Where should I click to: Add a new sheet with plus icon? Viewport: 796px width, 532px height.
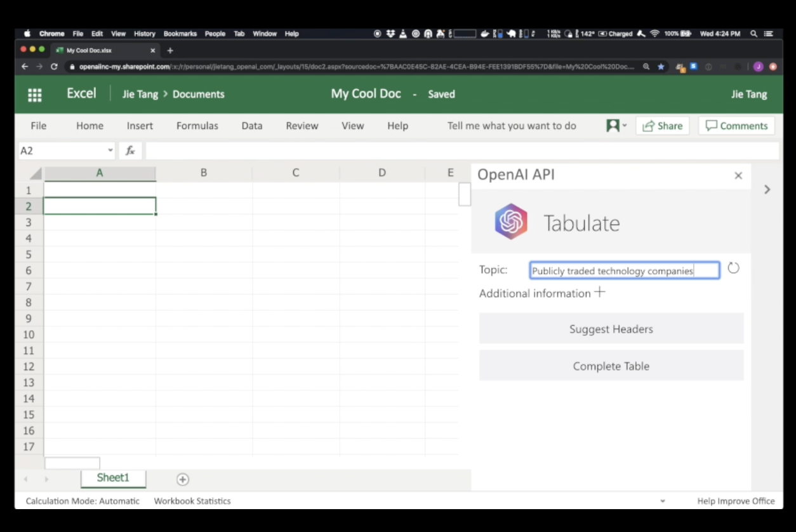pyautogui.click(x=183, y=479)
